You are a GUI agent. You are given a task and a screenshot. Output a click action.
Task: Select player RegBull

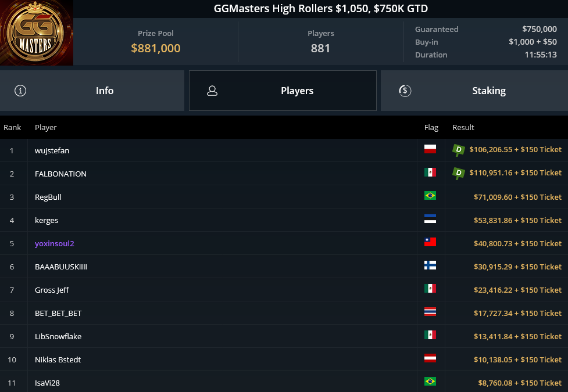point(48,197)
